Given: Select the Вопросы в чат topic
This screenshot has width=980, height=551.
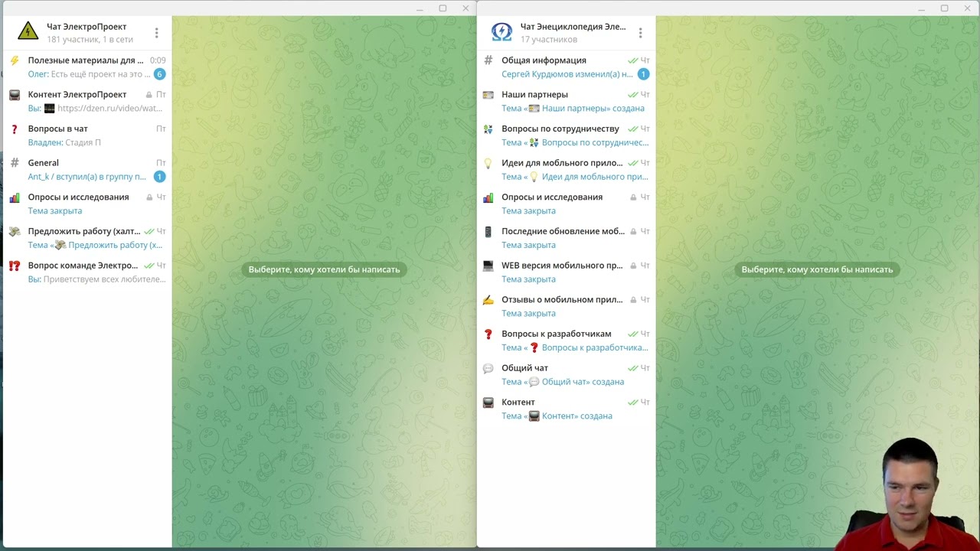Looking at the screenshot, I should [87, 135].
